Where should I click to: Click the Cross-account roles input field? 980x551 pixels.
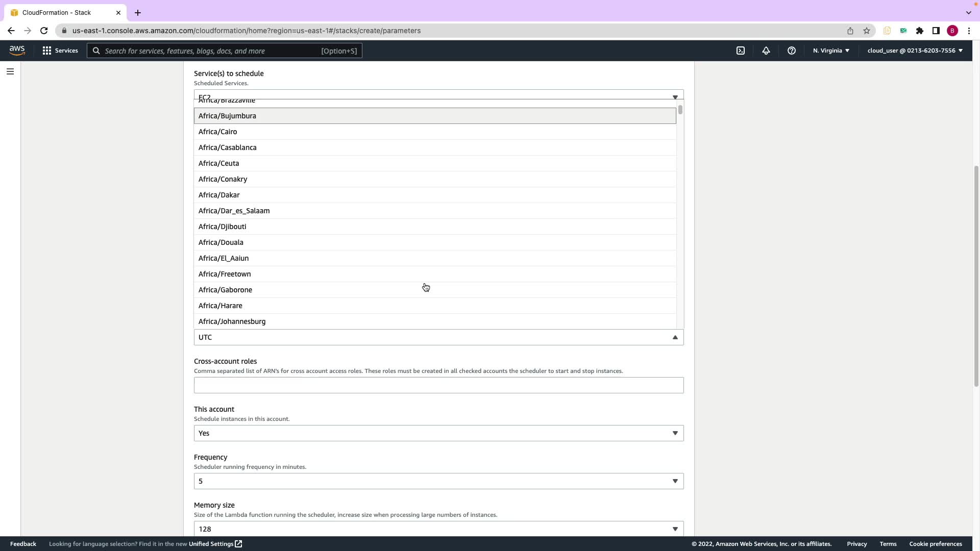pyautogui.click(x=438, y=385)
